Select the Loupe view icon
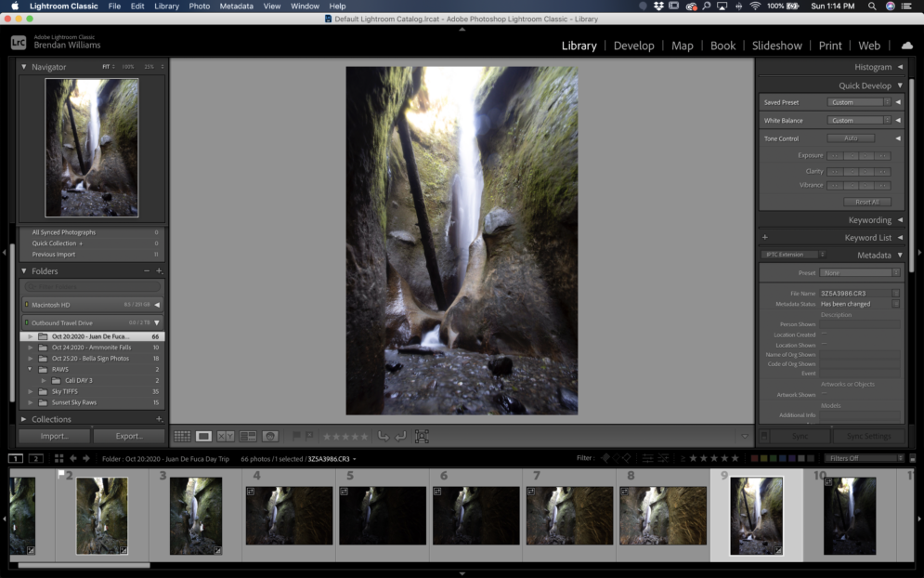This screenshot has width=924, height=578. 203,436
